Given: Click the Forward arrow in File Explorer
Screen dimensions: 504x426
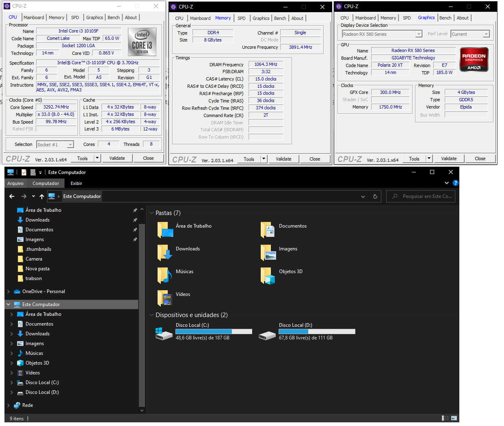Looking at the screenshot, I should (24, 196).
